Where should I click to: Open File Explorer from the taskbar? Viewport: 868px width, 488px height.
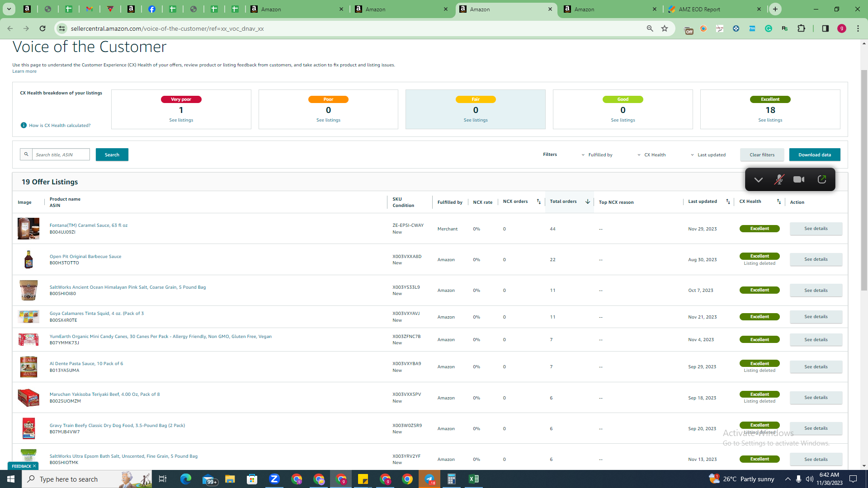230,479
